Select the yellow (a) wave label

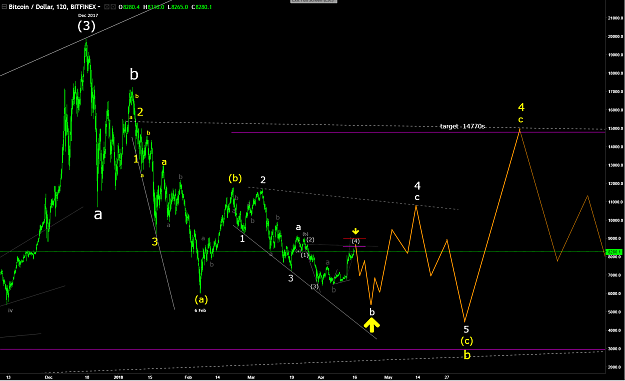(x=201, y=299)
